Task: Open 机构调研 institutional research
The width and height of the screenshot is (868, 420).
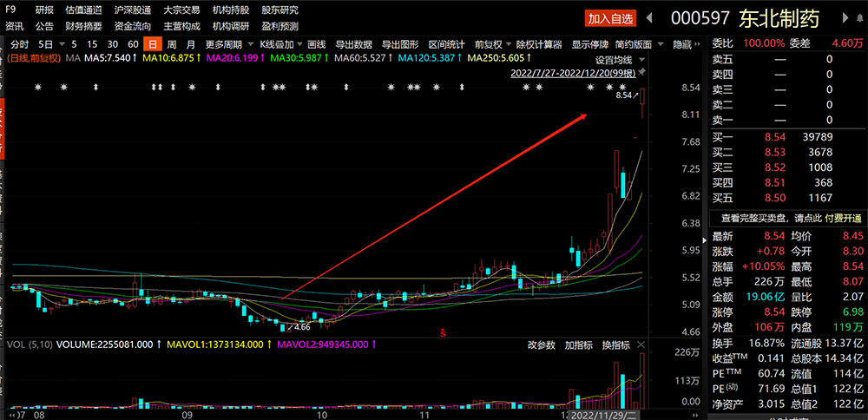Action: (x=231, y=26)
